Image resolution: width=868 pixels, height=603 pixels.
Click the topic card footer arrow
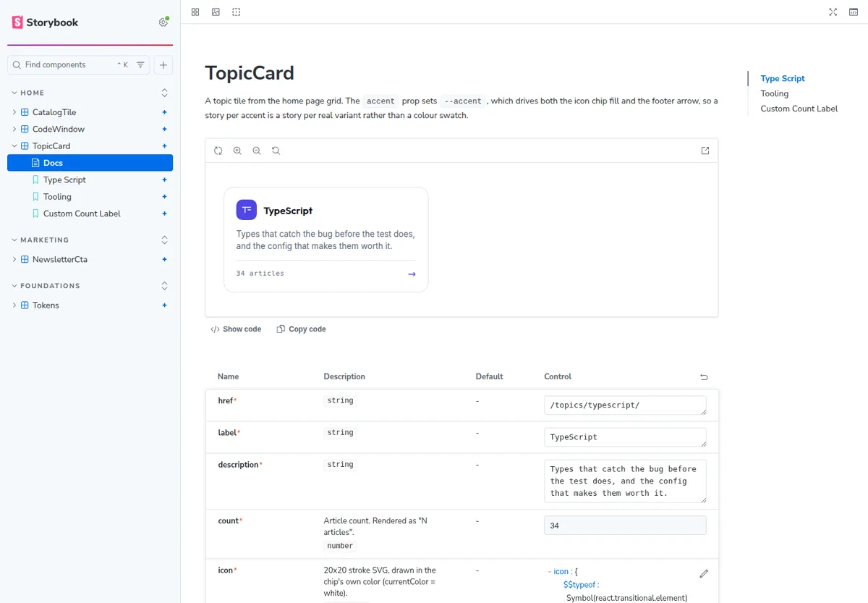pos(412,274)
